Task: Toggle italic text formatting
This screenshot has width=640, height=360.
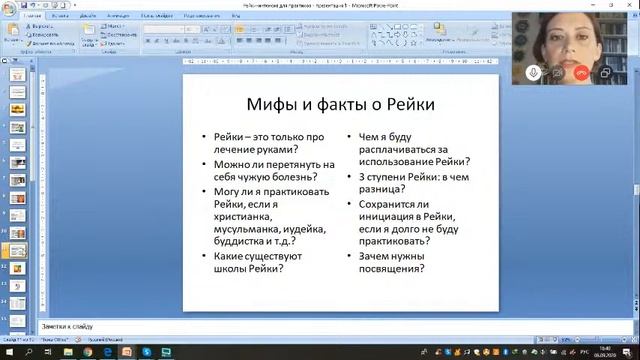Action: coord(157,41)
